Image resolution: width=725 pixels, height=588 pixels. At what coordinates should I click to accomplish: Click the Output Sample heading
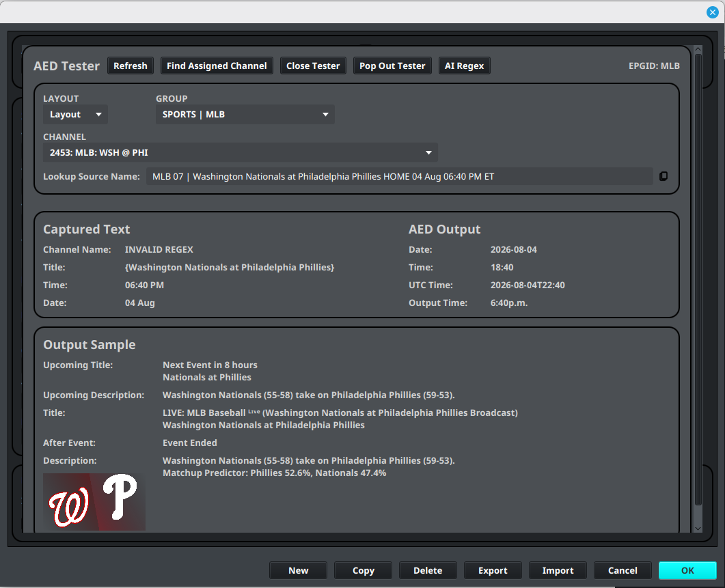pyautogui.click(x=90, y=344)
